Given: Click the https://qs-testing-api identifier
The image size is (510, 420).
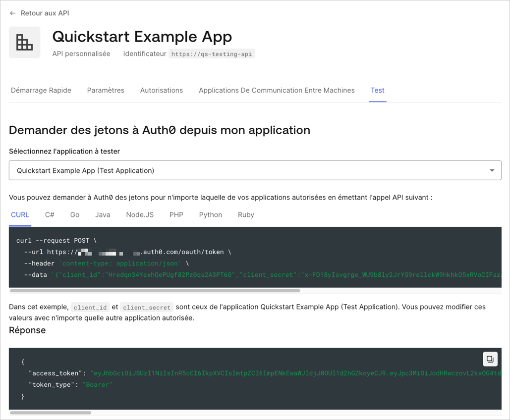Looking at the screenshot, I should pos(212,54).
